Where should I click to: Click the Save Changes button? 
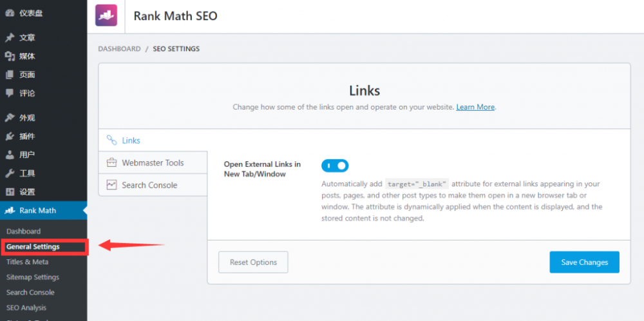tap(584, 262)
